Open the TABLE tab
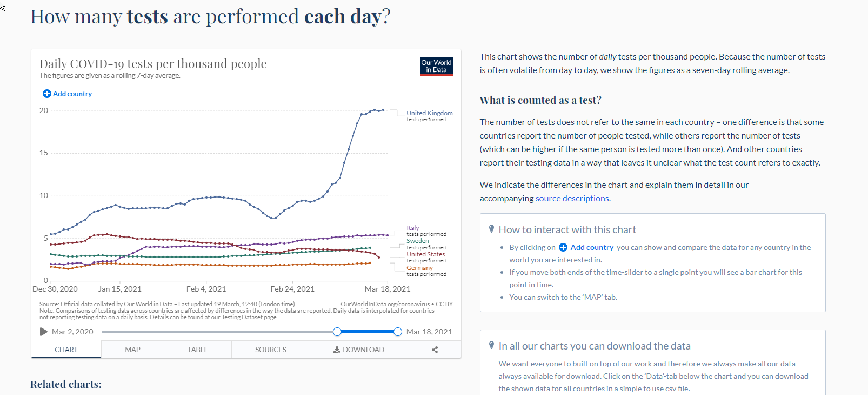Image resolution: width=868 pixels, height=395 pixels. click(197, 350)
